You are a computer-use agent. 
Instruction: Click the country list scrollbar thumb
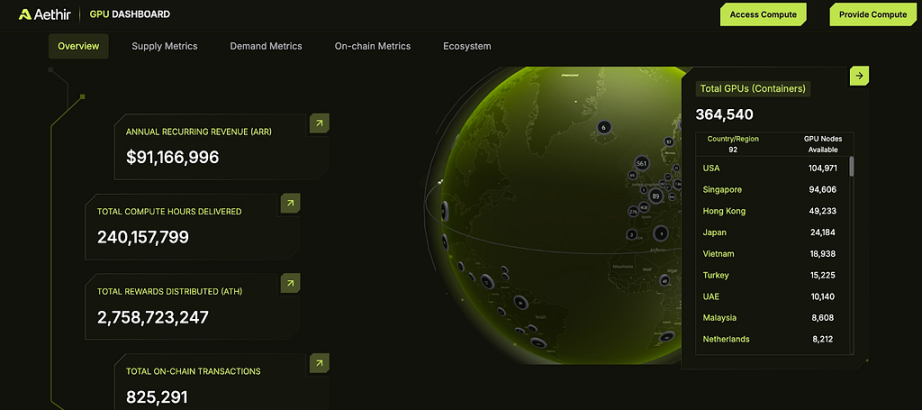pyautogui.click(x=851, y=166)
